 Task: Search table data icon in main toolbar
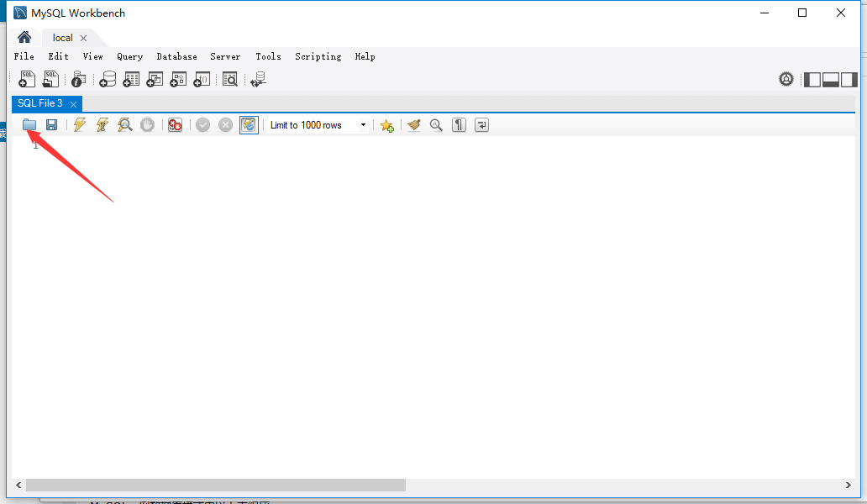(x=230, y=80)
